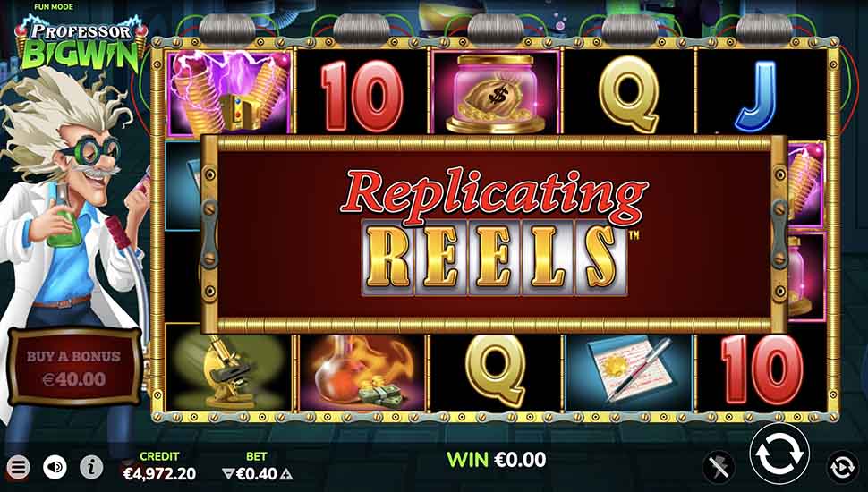Spin the reels button
This screenshot has height=492, width=868.
[779, 454]
